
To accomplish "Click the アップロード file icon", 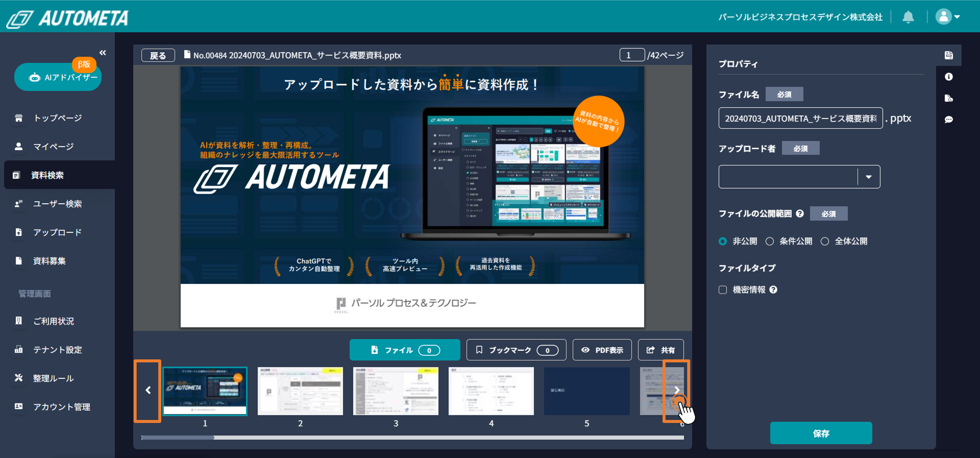I will coord(18,232).
